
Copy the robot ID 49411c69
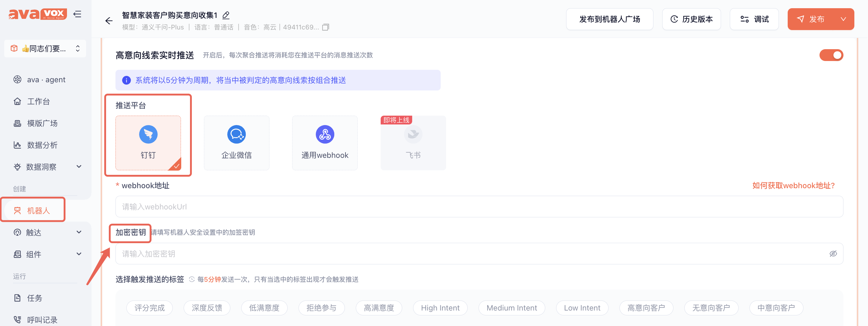click(326, 27)
